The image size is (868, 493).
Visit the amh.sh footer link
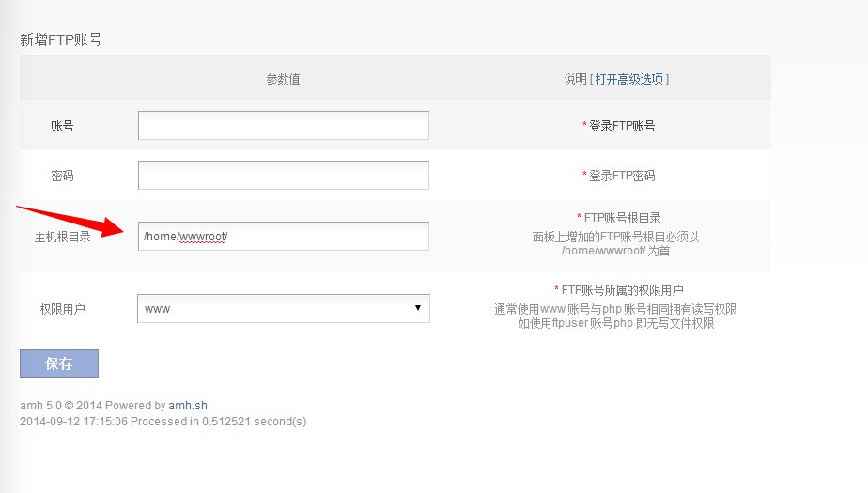[188, 406]
